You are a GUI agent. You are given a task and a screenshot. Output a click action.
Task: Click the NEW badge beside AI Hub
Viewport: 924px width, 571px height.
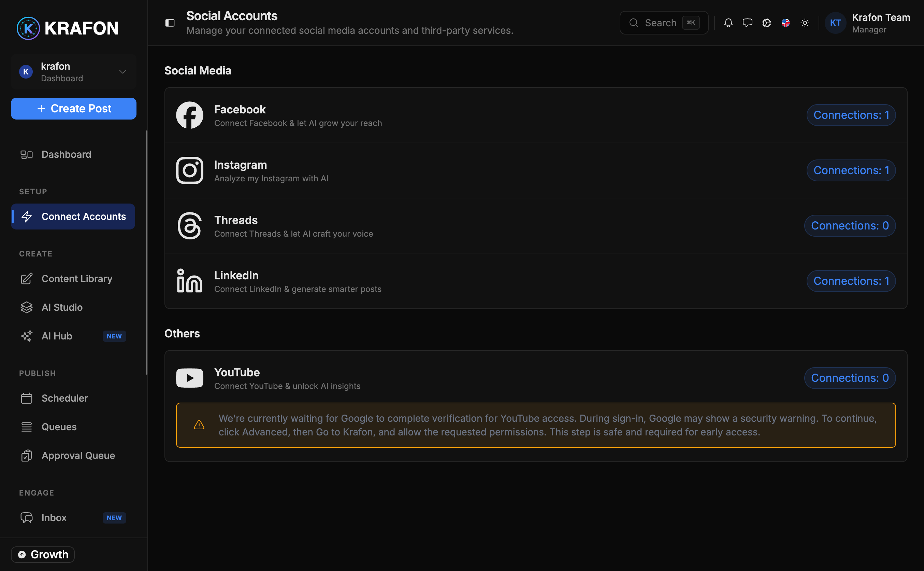click(x=114, y=336)
